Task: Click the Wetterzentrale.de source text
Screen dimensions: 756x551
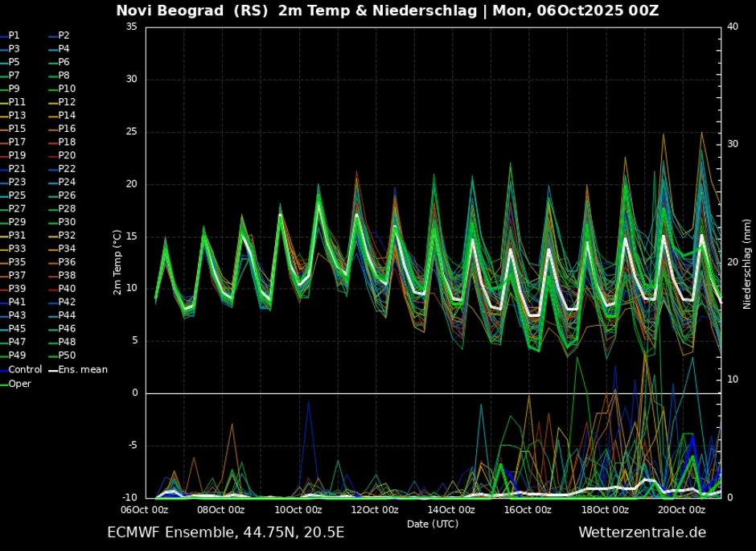Action: pyautogui.click(x=642, y=532)
